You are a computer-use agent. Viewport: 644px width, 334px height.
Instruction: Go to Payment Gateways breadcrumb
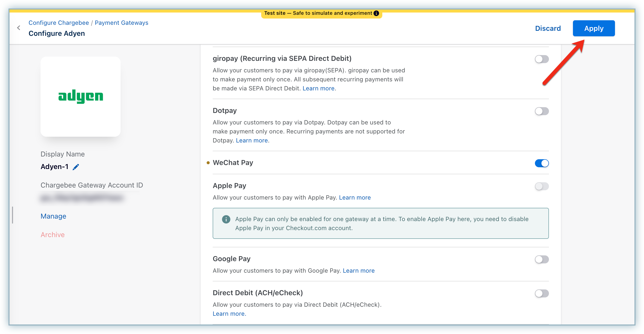pyautogui.click(x=121, y=23)
